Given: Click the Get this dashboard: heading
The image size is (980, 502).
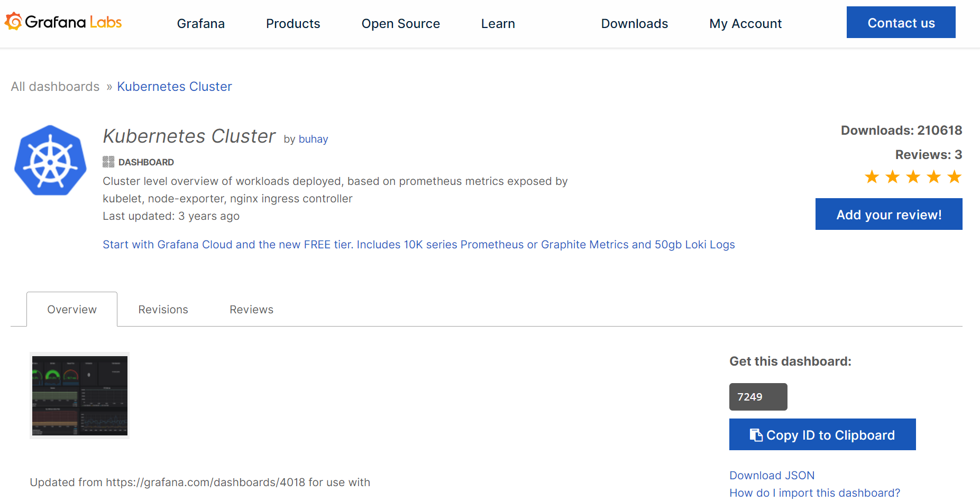Looking at the screenshot, I should pos(791,361).
